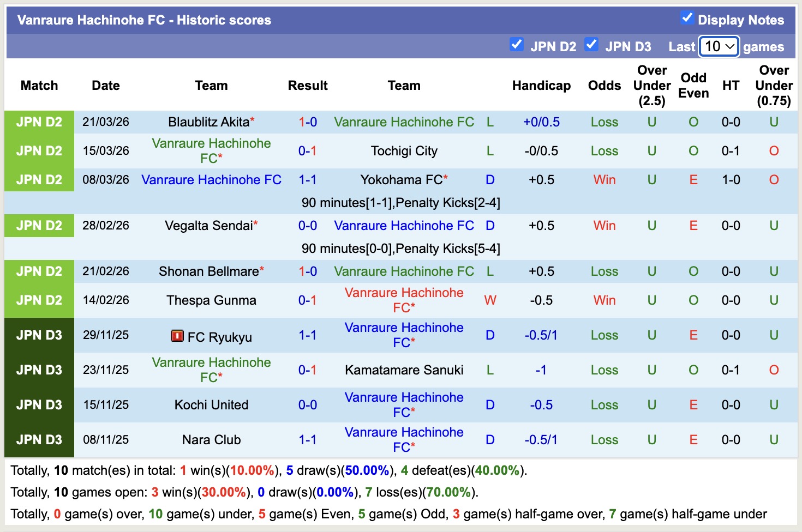Open Nara Club team page
The width and height of the screenshot is (802, 532).
click(211, 440)
